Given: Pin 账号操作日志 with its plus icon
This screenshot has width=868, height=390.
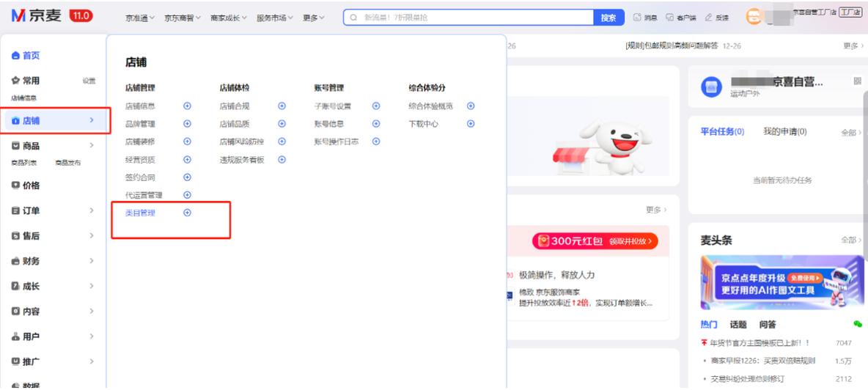Looking at the screenshot, I should point(376,141).
